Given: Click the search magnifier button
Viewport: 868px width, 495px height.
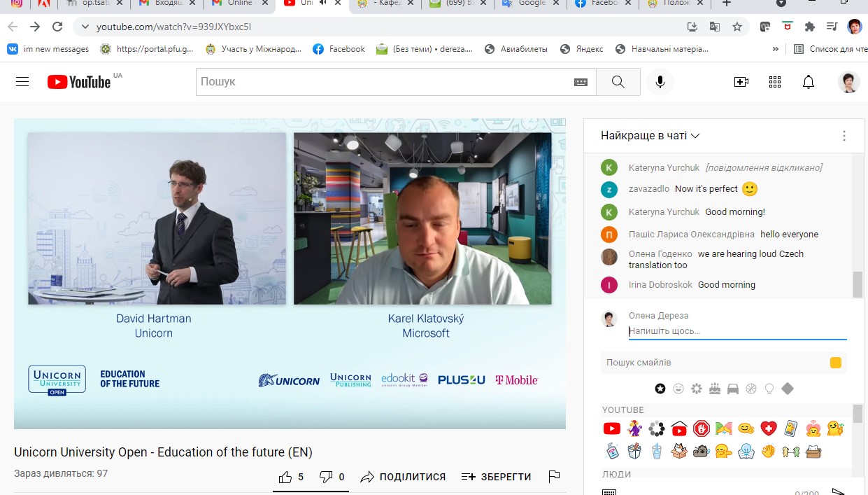Looking at the screenshot, I should (618, 82).
